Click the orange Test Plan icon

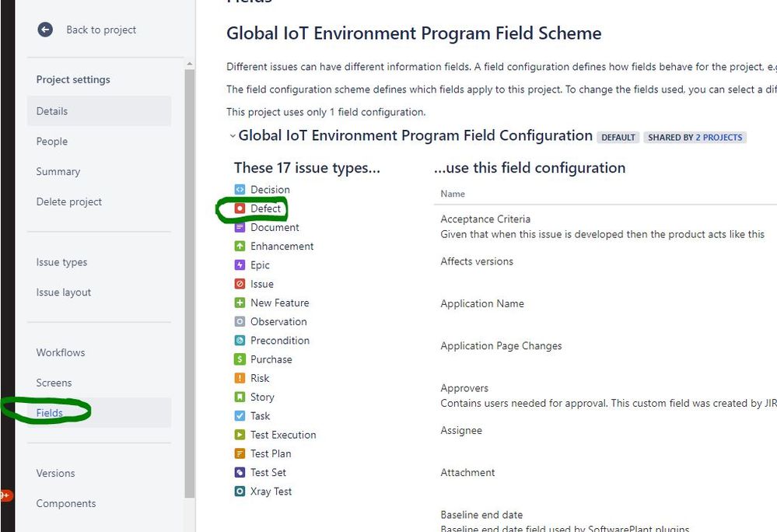[x=240, y=453]
